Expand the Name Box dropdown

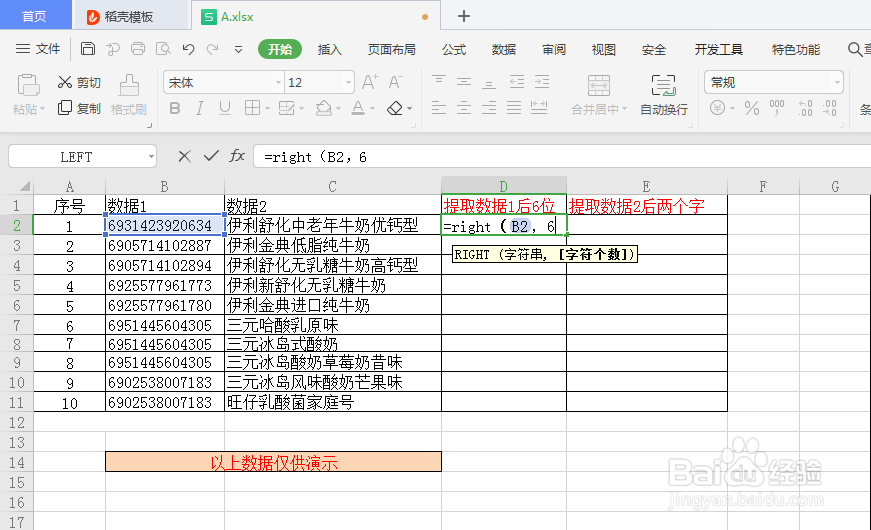[x=151, y=157]
